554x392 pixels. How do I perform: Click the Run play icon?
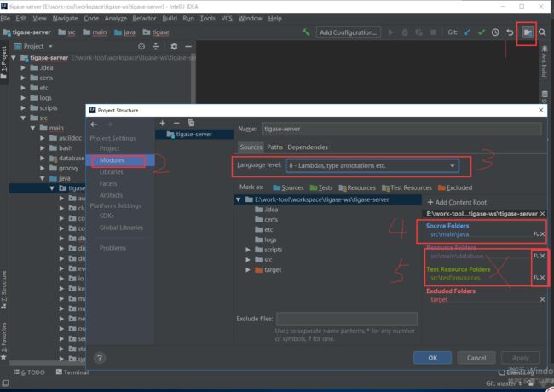[x=390, y=32]
